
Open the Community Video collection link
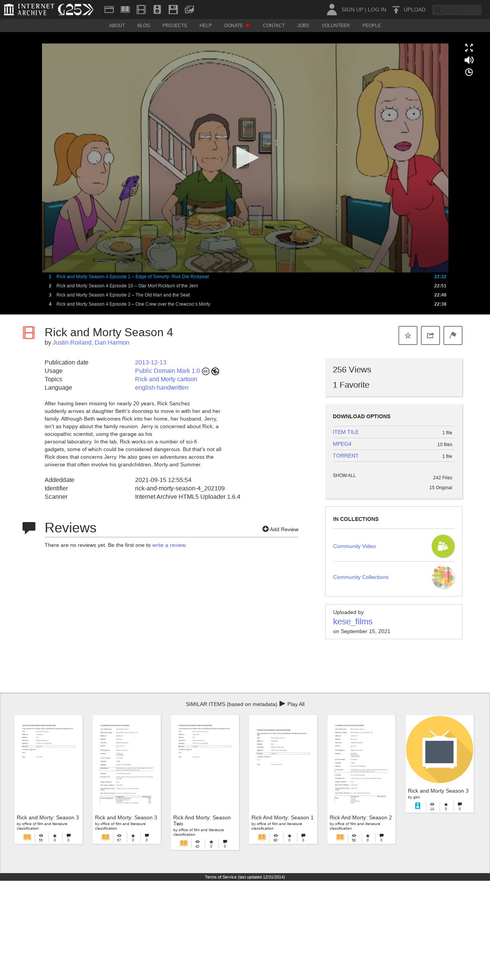coord(355,546)
